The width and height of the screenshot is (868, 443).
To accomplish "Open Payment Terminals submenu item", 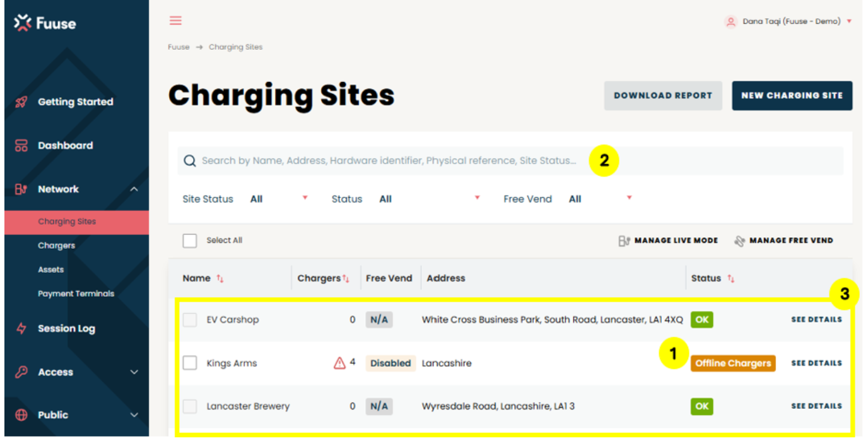I will click(76, 294).
